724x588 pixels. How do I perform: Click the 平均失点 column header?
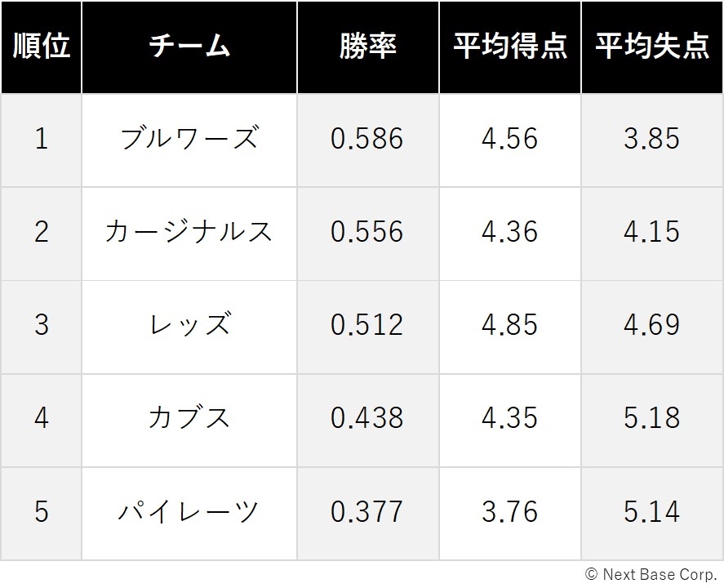click(x=652, y=47)
